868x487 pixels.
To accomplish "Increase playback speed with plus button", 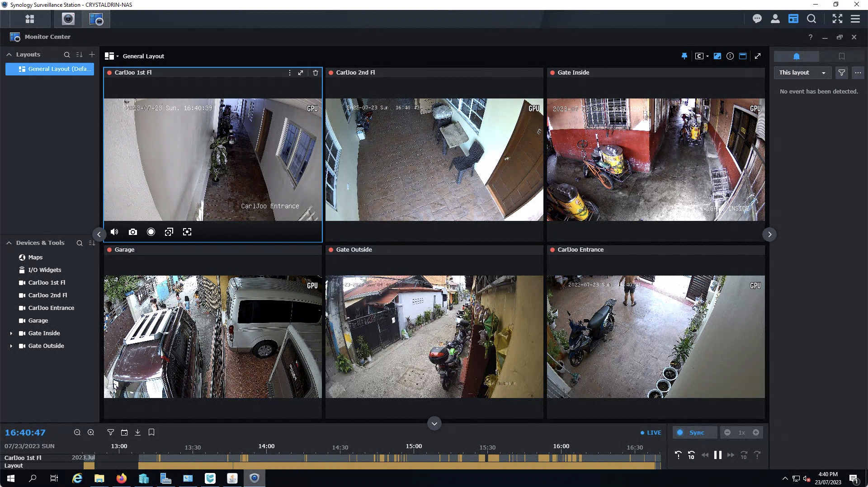I will pyautogui.click(x=756, y=432).
